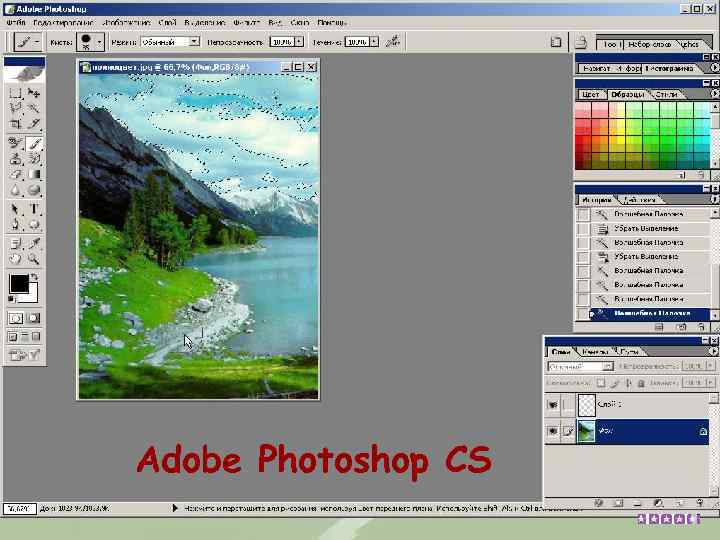Screen dimensions: 720x540
Task: Open the Слой menu
Action: coord(168,22)
